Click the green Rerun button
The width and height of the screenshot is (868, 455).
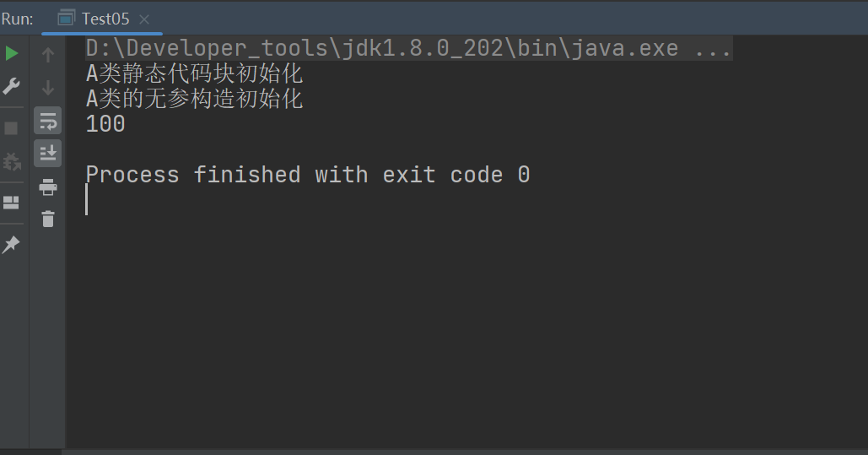12,54
